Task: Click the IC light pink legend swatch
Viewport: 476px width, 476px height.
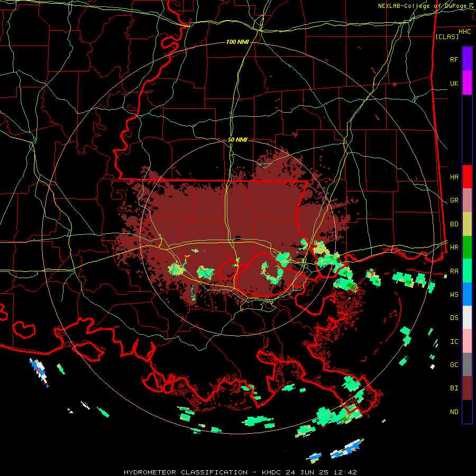Action: (x=467, y=341)
